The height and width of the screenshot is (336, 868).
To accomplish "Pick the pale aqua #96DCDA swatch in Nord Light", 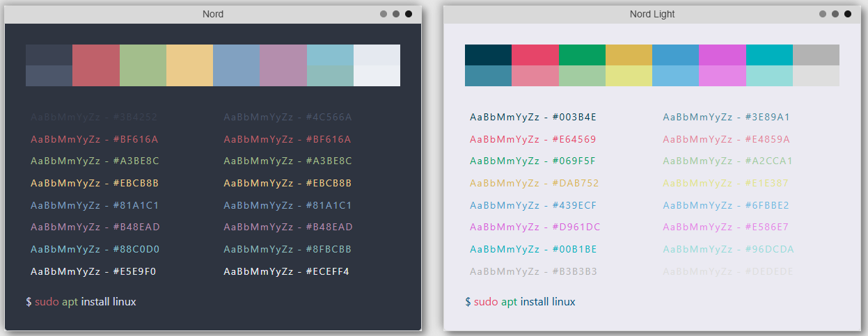I will pos(769,76).
